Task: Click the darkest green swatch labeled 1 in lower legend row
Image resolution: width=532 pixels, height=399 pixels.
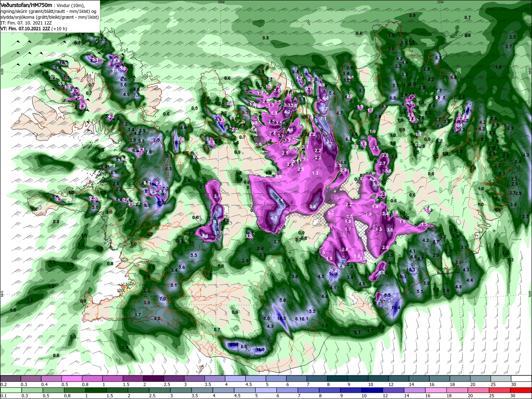Action: coord(96,391)
